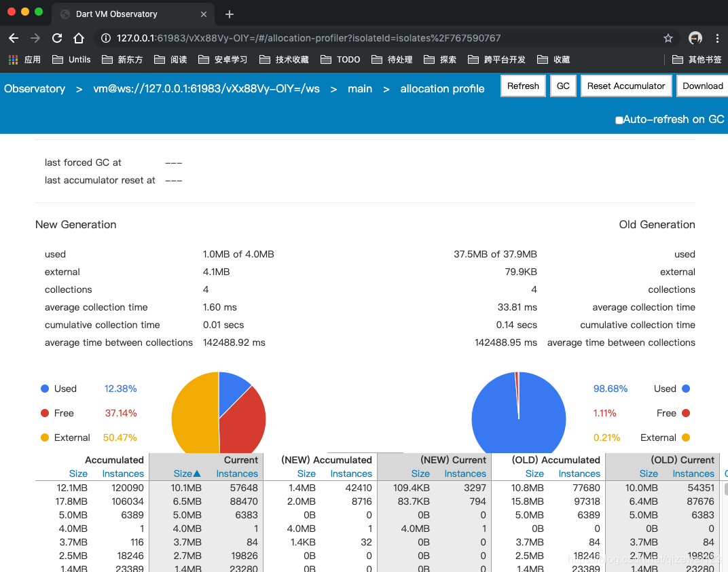
Task: Navigate to main isolate breadcrumb
Action: 360,89
